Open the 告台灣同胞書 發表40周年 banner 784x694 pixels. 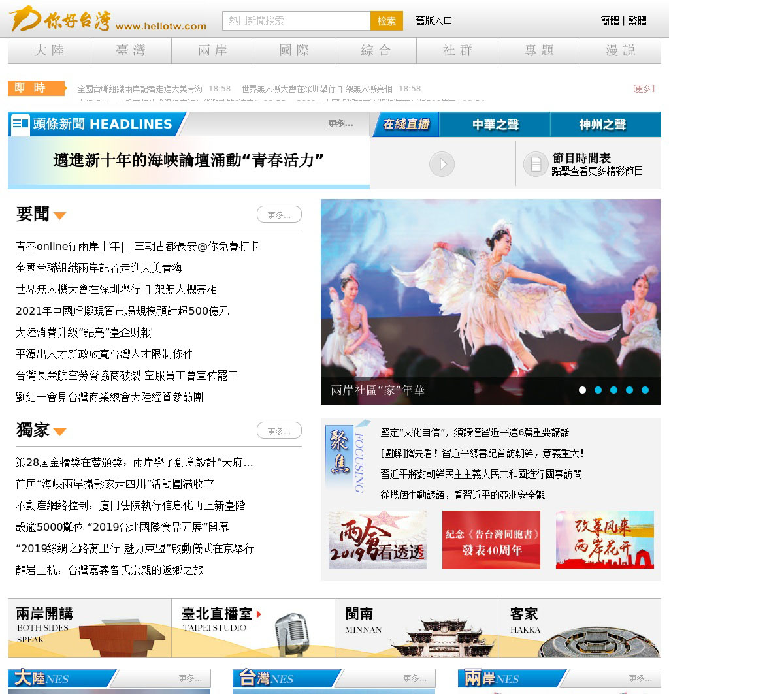[x=491, y=540]
